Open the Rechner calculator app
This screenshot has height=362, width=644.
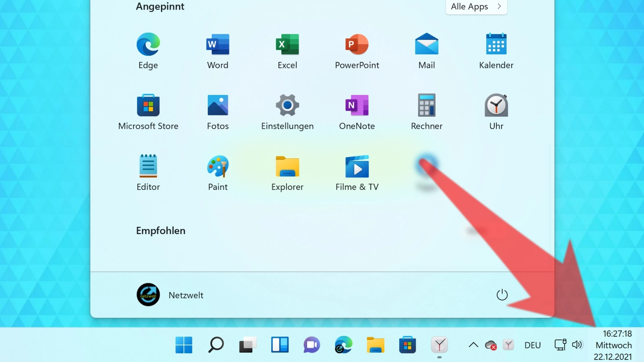[427, 112]
